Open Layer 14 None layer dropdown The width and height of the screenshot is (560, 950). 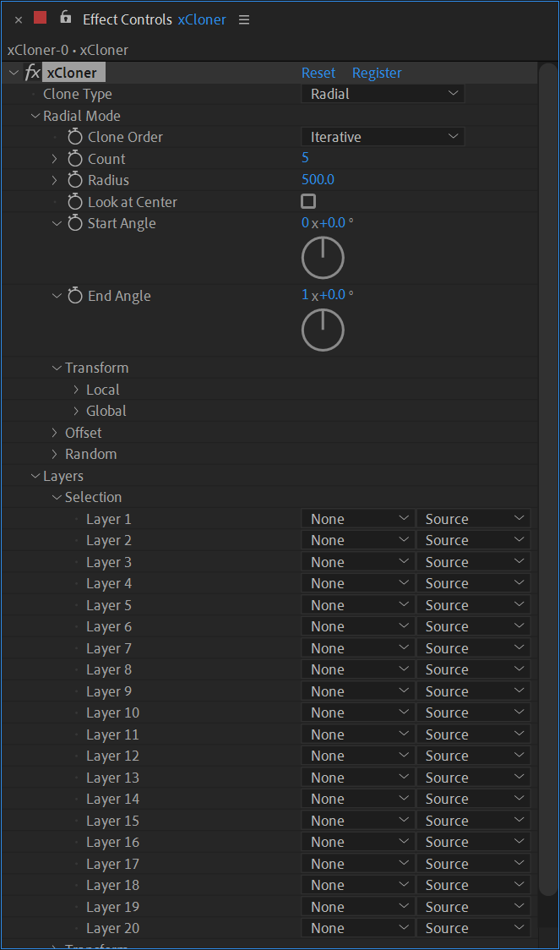(358, 798)
